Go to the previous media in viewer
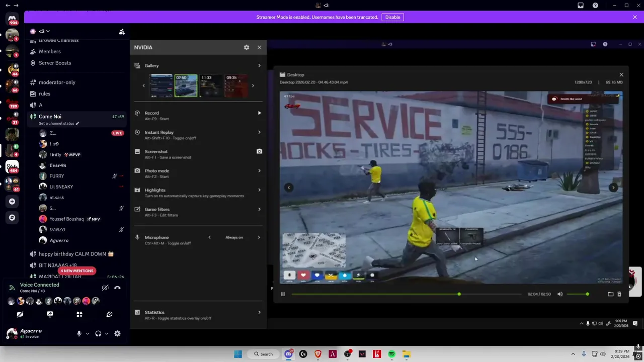This screenshot has width=644, height=362. pos(289,188)
